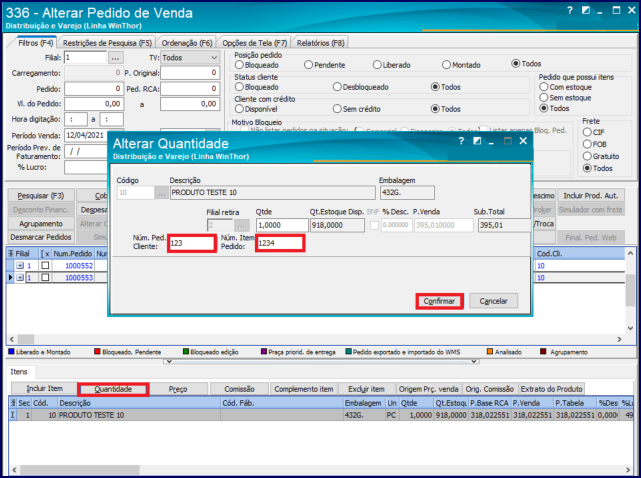The image size is (641, 478).
Task: Click Desmarcar Pedidos button
Action: (41, 237)
